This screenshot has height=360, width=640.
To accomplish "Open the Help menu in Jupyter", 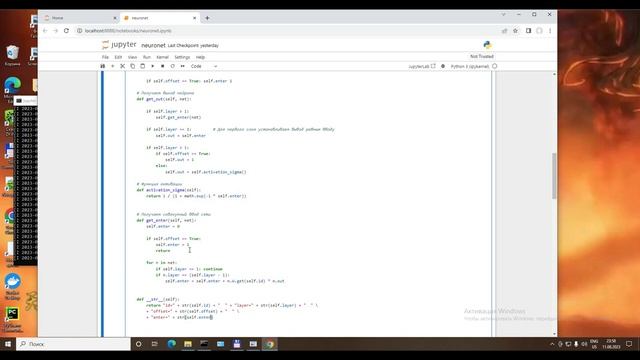I will [200, 57].
